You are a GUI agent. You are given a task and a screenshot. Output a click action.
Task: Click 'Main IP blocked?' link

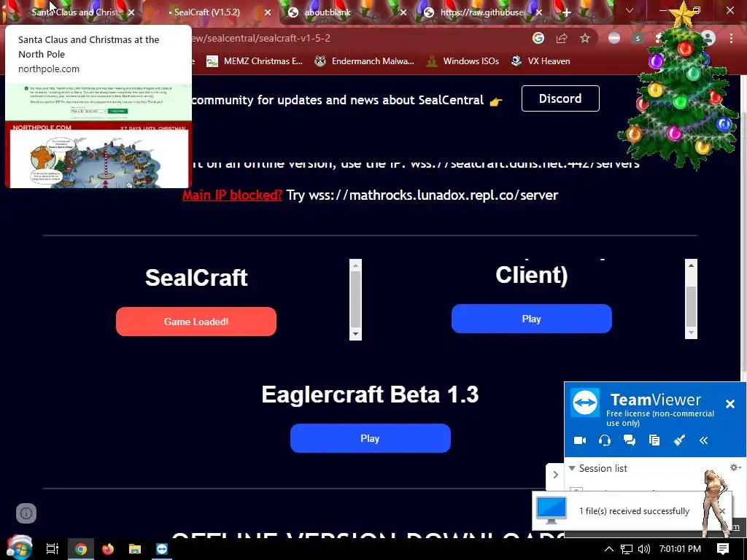[233, 195]
